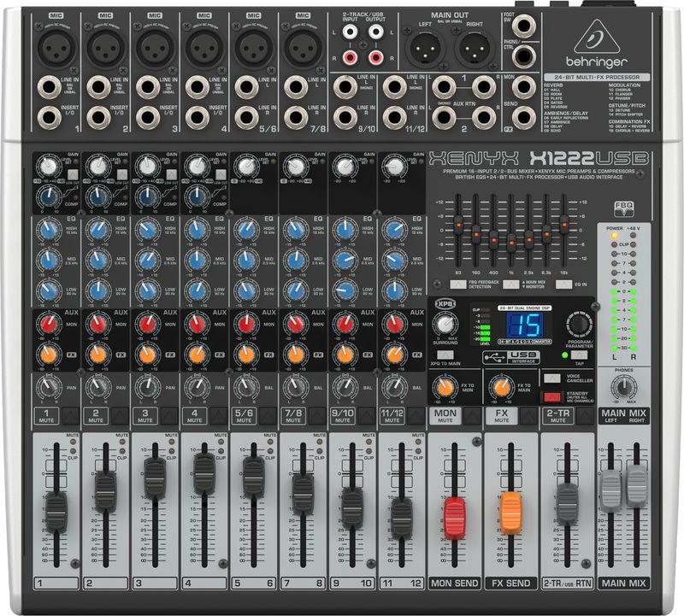684x616 pixels.
Task: Select the PHONES level knob
Action: click(x=624, y=387)
